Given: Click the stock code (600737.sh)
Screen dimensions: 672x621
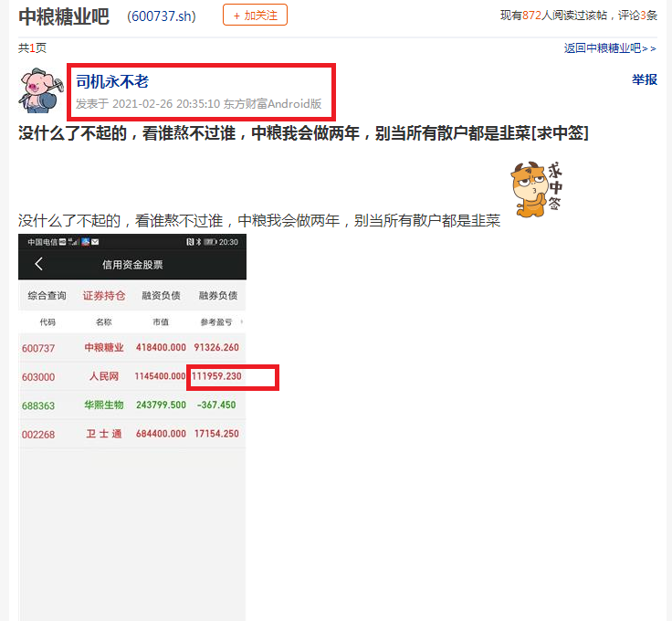Looking at the screenshot, I should coord(162,16).
